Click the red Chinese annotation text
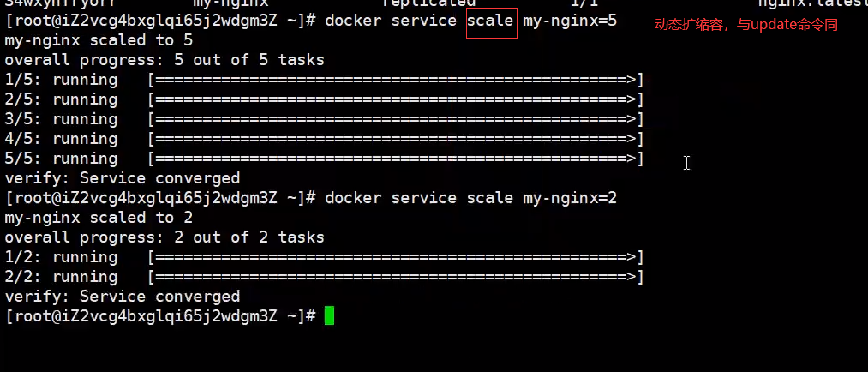Image resolution: width=868 pixels, height=372 pixels. [x=746, y=25]
